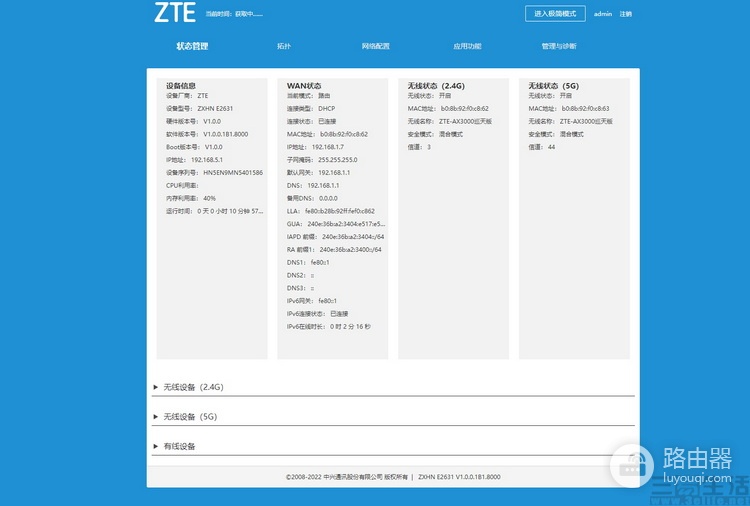
Task: Click the 无线设备 (5G) label text
Action: pos(190,417)
